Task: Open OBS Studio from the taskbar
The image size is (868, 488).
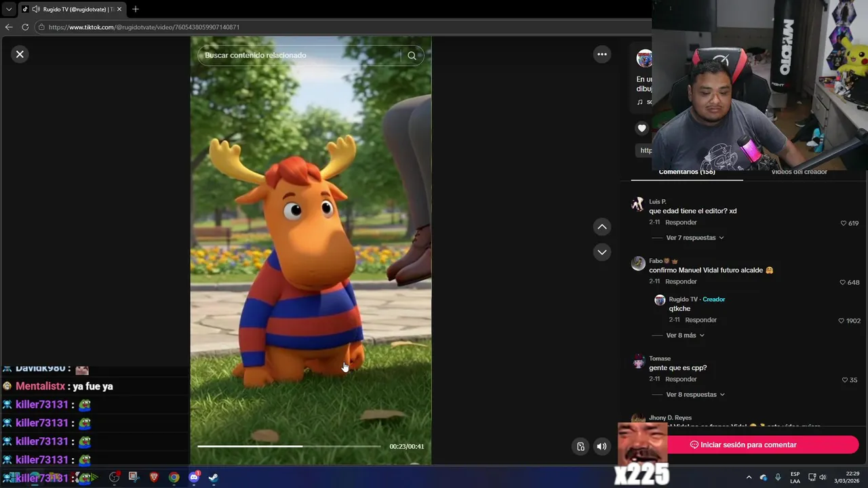Action: coord(115,477)
